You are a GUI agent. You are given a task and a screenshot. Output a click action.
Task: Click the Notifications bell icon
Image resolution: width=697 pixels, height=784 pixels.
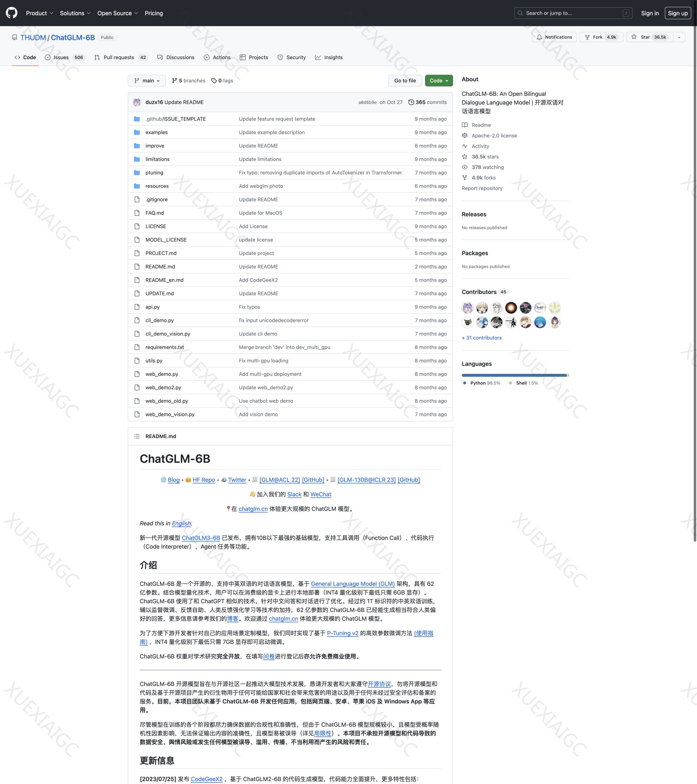tap(539, 37)
